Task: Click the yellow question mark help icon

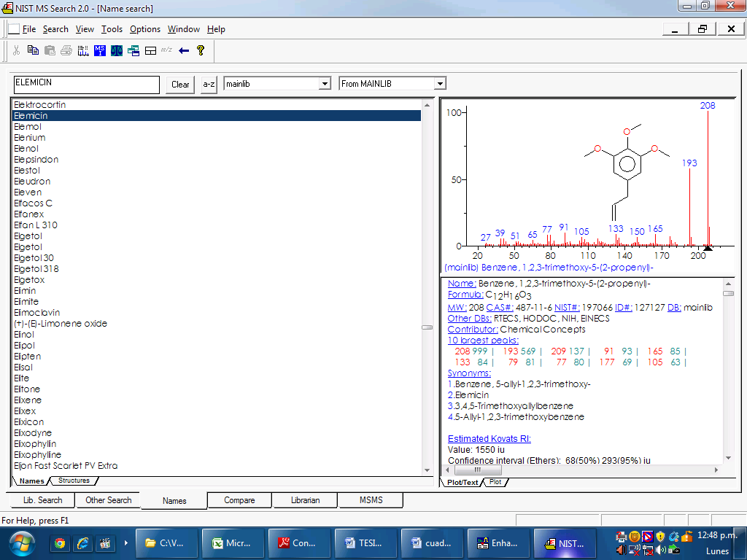Action: [201, 50]
